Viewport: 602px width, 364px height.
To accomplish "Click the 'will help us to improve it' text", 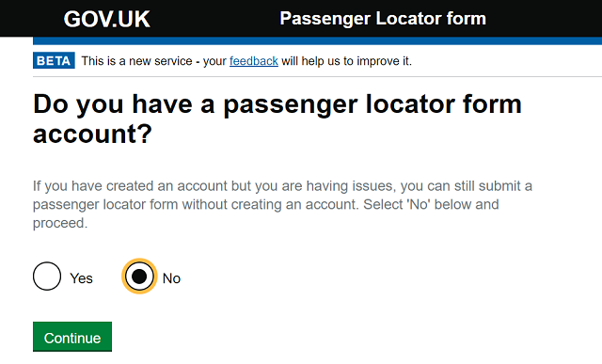I will 347,61.
